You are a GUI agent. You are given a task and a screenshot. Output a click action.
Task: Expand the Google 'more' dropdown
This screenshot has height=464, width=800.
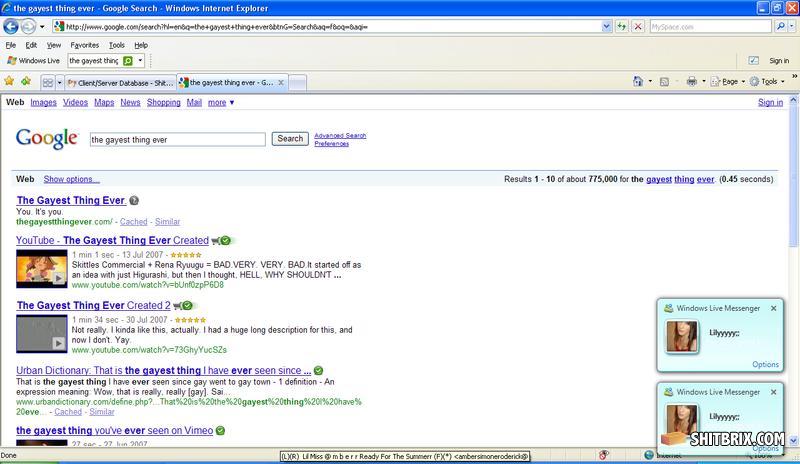point(221,102)
